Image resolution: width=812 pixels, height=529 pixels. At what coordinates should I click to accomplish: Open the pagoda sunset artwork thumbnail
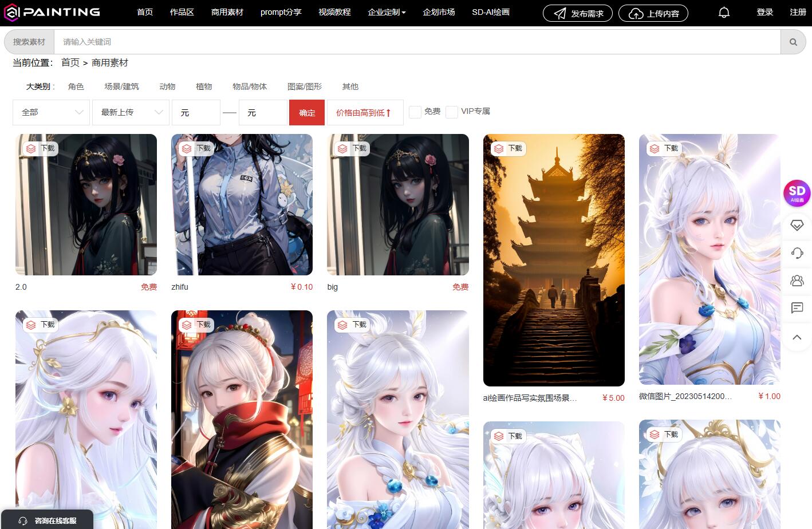click(x=553, y=259)
